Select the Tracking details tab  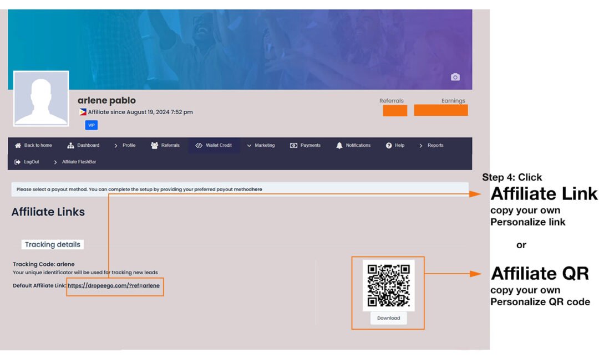click(x=53, y=244)
